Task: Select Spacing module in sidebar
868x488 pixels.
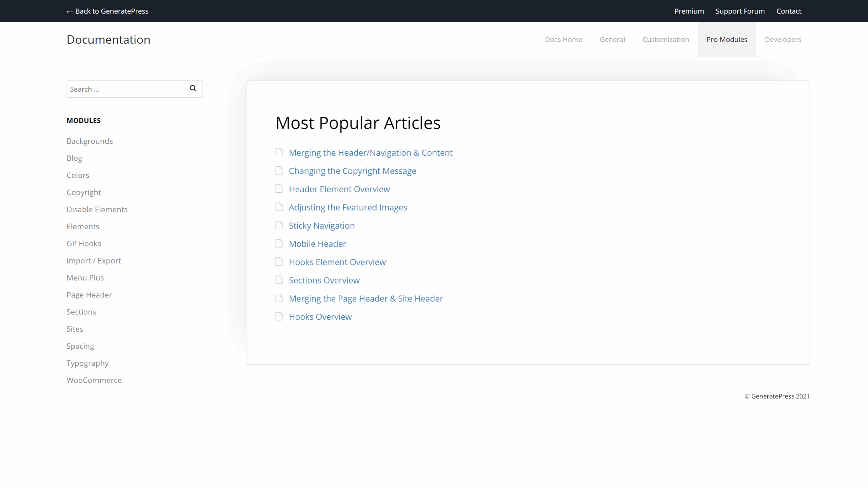Action: tap(80, 346)
